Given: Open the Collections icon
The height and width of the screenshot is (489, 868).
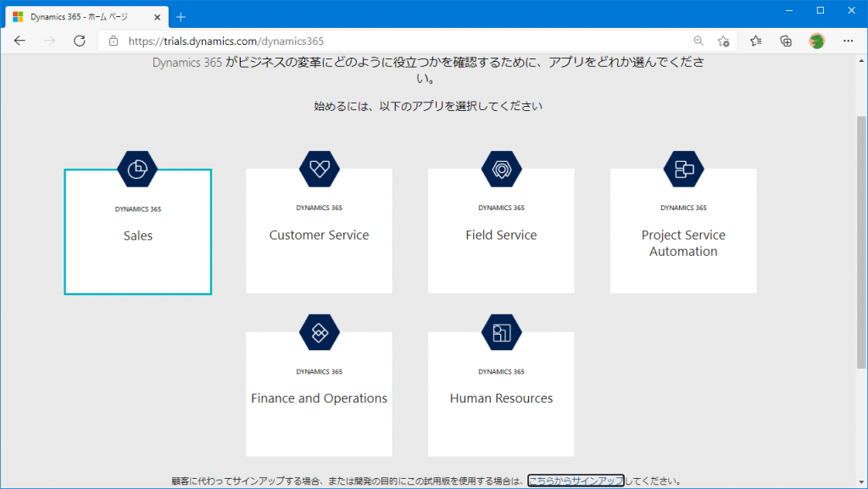Looking at the screenshot, I should click(x=786, y=41).
